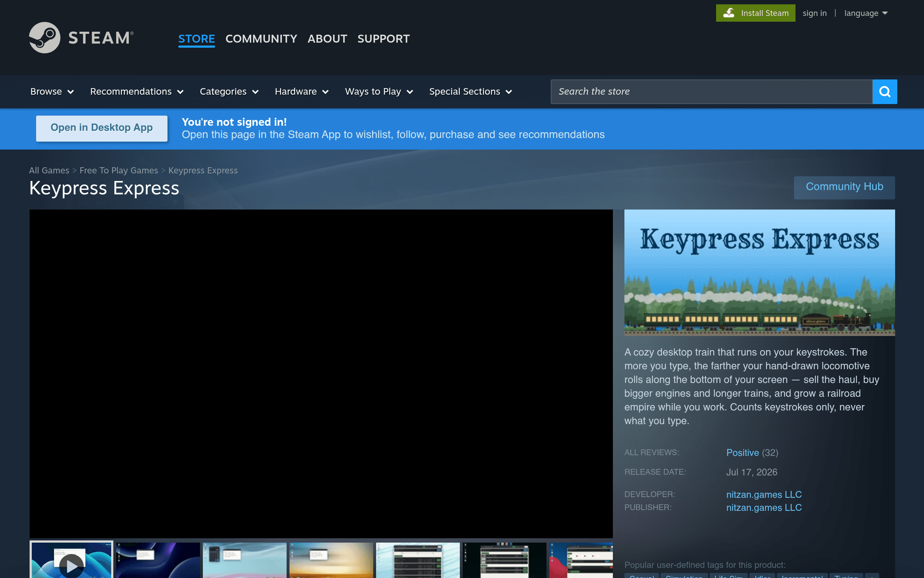
Task: Play the trailer video thumbnail
Action: 71,560
